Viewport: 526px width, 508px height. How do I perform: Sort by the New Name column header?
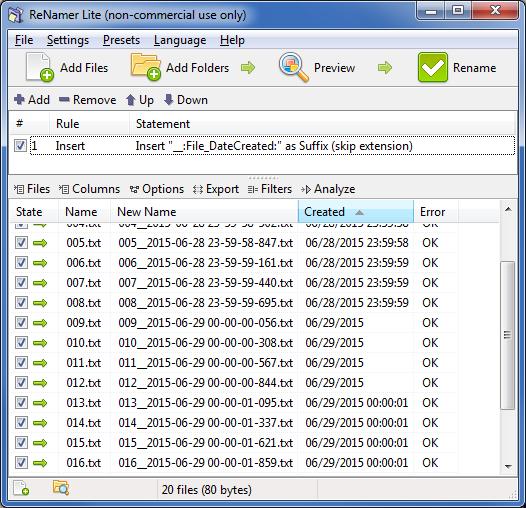[x=204, y=212]
